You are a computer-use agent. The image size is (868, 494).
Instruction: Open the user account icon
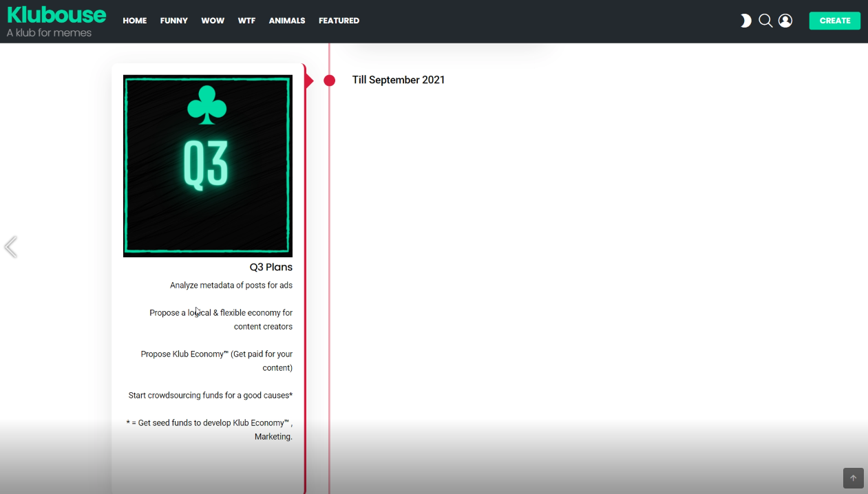coord(785,21)
